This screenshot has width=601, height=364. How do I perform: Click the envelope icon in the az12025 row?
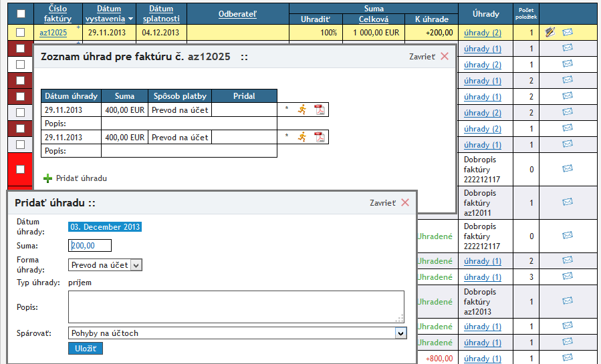(568, 32)
